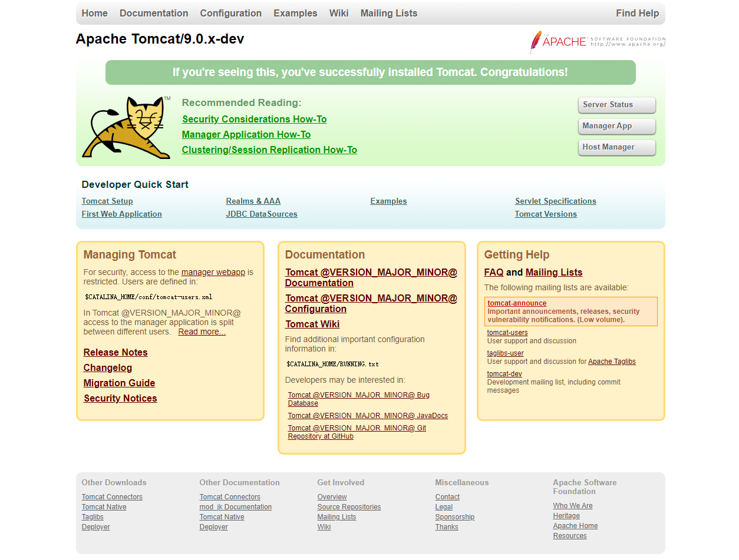
Task: Open First Web Application link
Action: coord(121,214)
